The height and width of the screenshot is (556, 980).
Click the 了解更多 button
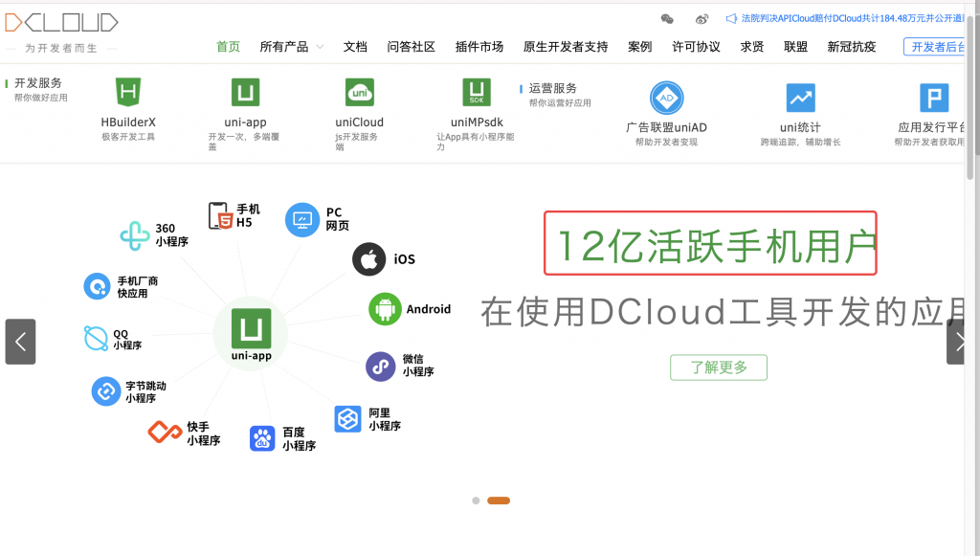pyautogui.click(x=719, y=367)
